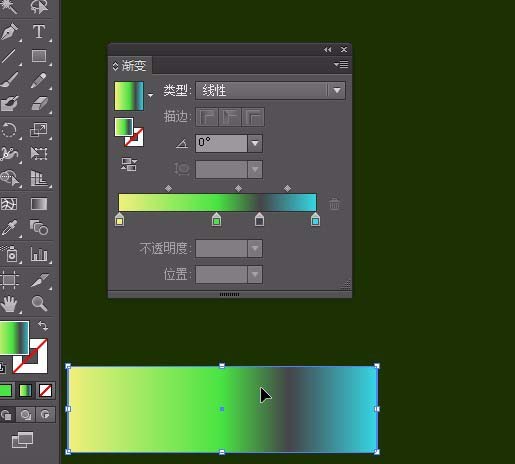Apply gradient across stroke option

tap(253, 117)
